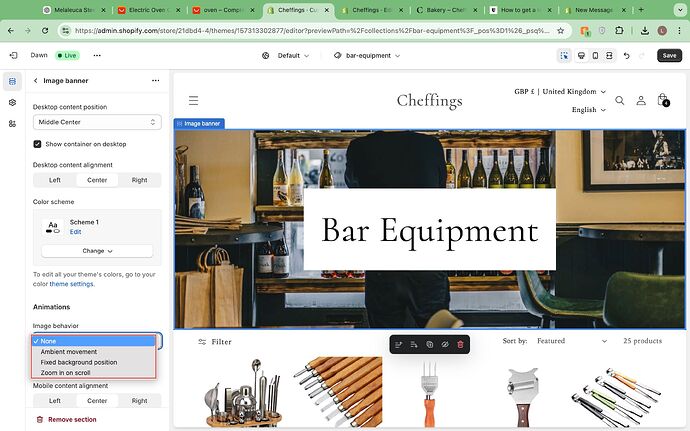Expand the color scheme Change dropdown

click(97, 251)
